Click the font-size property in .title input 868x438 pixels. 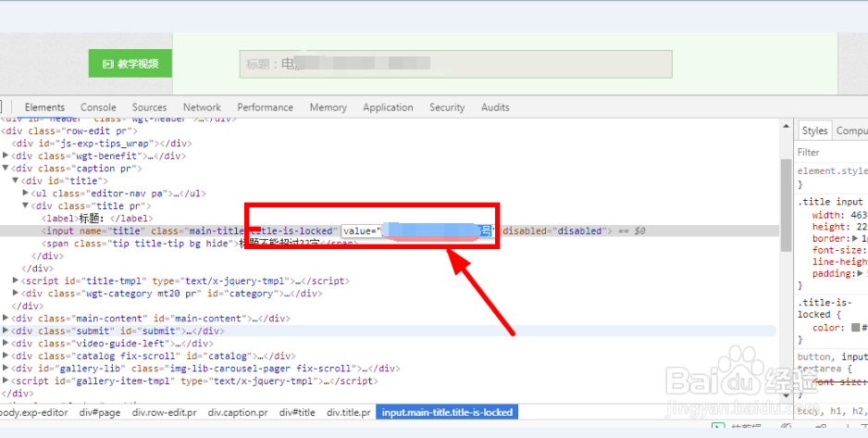point(837,250)
